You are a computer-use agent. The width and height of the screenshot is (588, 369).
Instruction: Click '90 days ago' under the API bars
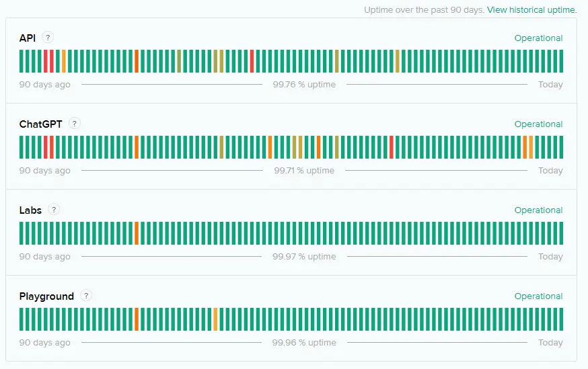click(x=44, y=85)
